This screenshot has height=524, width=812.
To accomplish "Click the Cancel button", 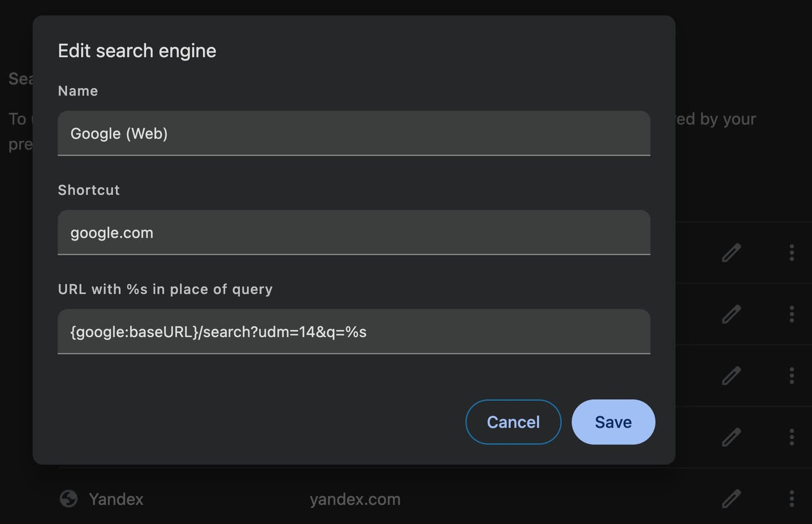I will click(x=513, y=422).
